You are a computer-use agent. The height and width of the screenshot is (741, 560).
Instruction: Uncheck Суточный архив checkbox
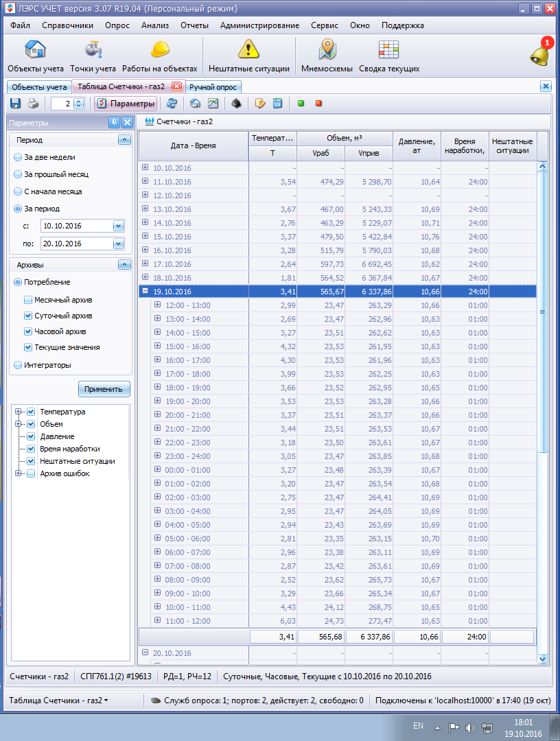pos(28,316)
